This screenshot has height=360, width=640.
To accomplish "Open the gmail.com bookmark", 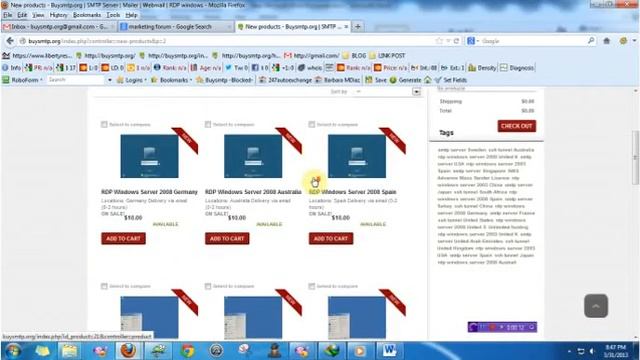I will (311, 56).
